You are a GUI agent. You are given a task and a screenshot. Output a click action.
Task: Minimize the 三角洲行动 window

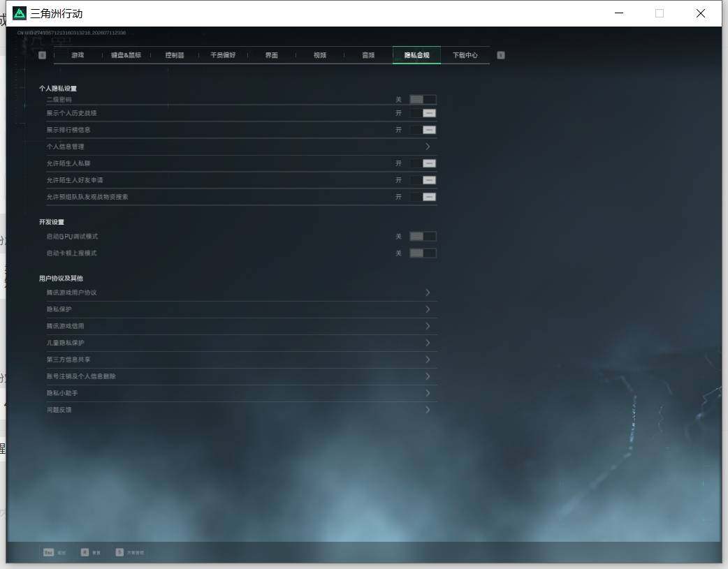click(619, 13)
